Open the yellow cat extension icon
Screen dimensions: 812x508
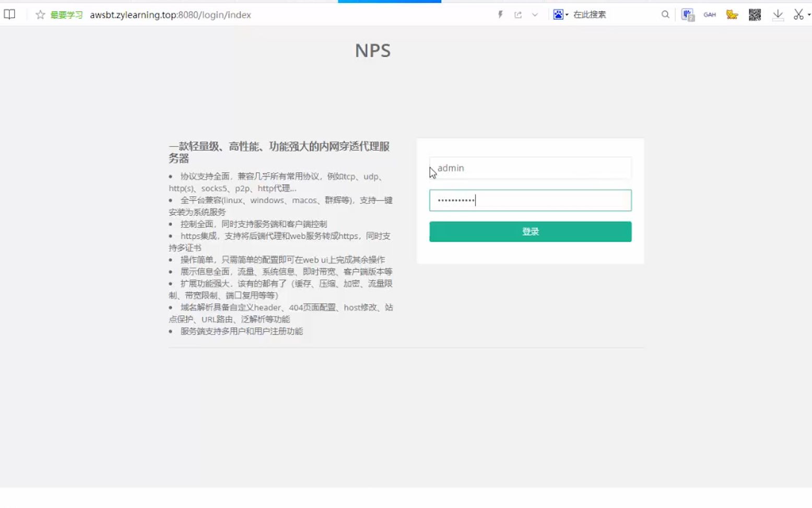732,15
